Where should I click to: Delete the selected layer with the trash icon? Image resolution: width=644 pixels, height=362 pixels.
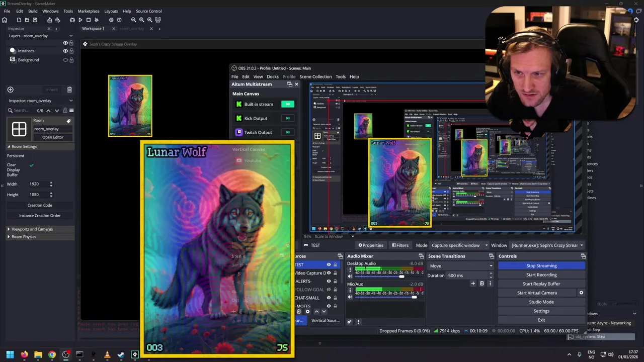click(69, 89)
